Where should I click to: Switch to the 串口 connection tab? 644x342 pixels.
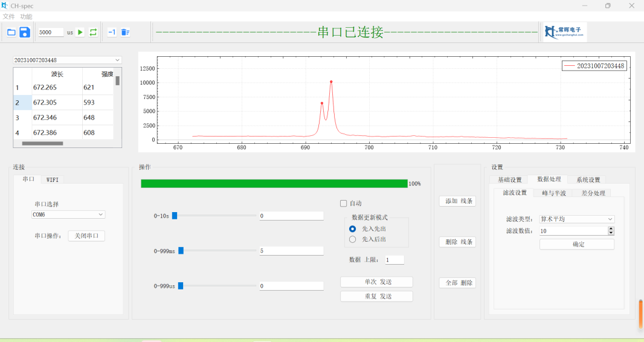click(x=28, y=179)
